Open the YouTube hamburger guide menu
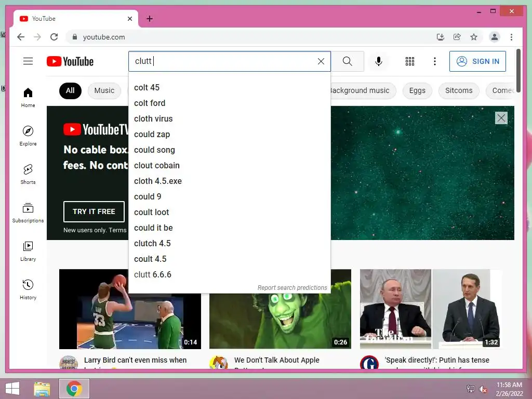Image resolution: width=532 pixels, height=399 pixels. 28,61
